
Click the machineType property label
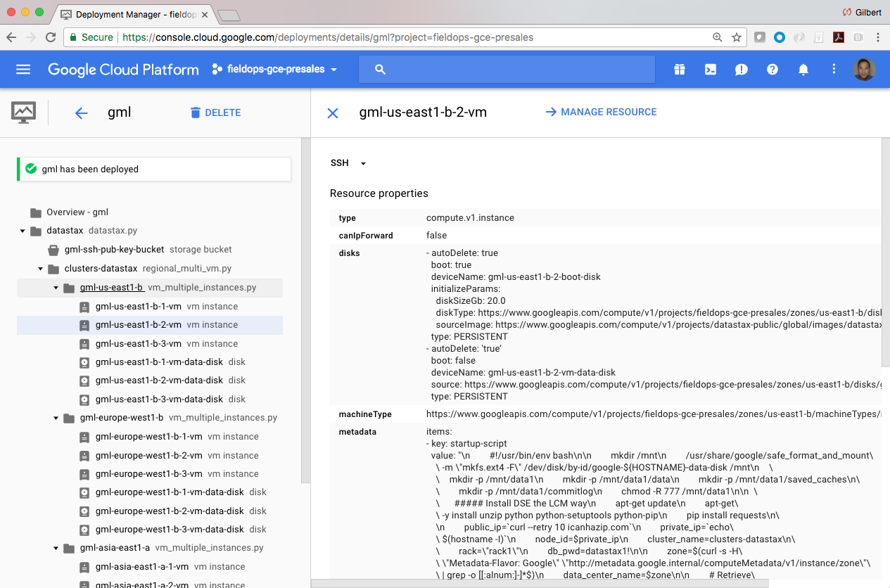(365, 414)
